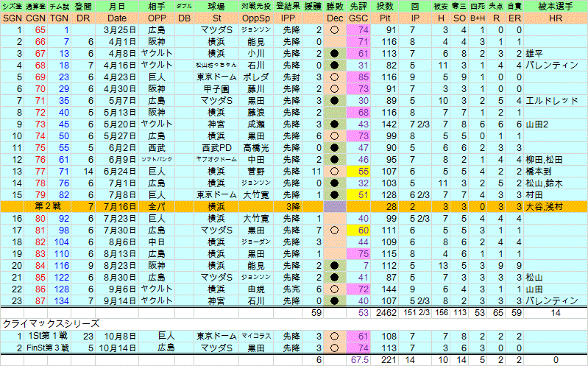Click the HR cell エルドレッド

point(552,101)
